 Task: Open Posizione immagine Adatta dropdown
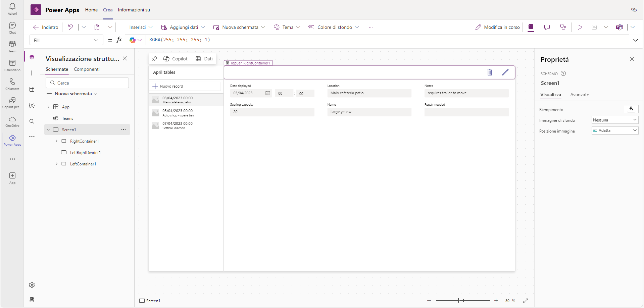tap(615, 131)
